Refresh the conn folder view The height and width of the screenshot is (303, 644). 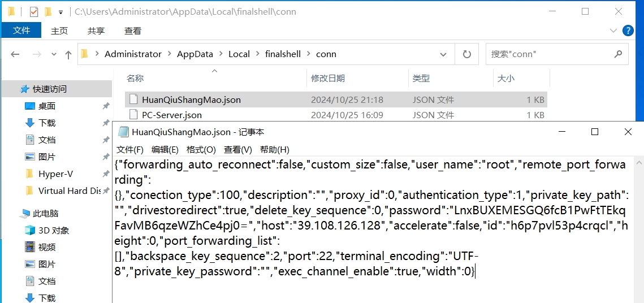[466, 54]
